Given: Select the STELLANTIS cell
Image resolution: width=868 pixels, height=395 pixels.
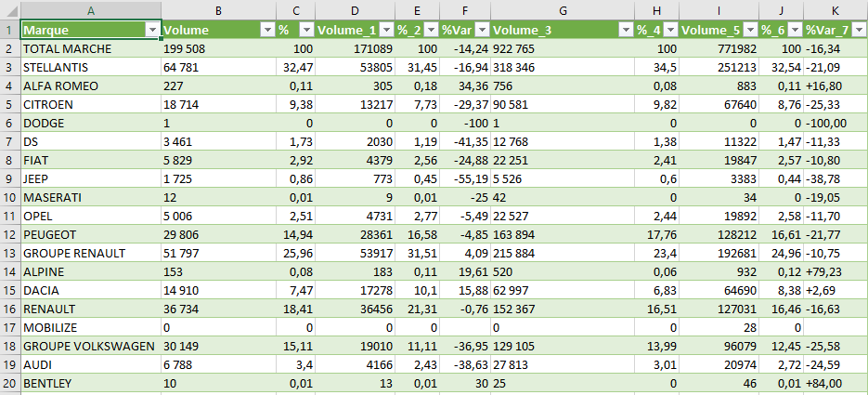Looking at the screenshot, I should tap(91, 68).
